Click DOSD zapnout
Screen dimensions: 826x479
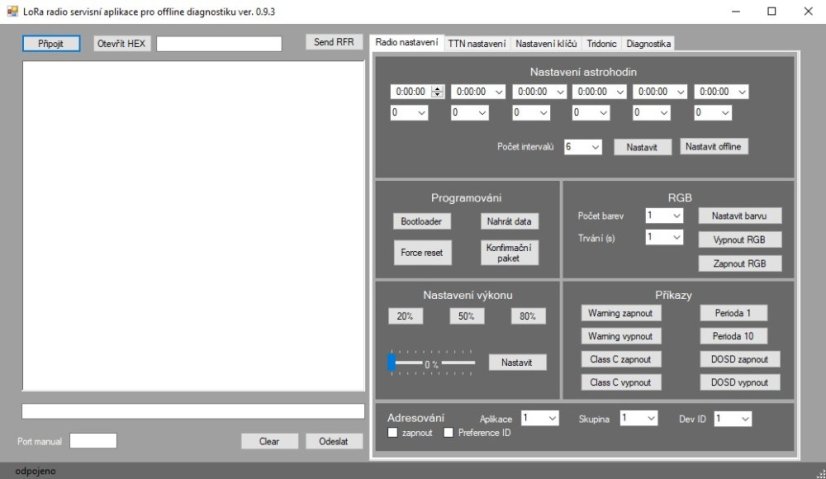point(740,359)
